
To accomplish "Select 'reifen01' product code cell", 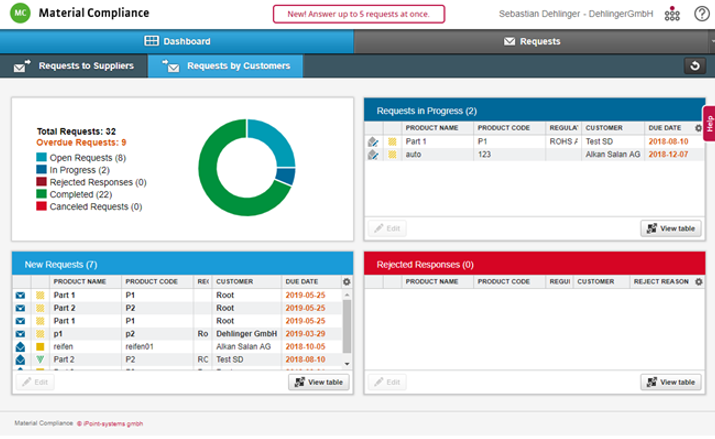I will [140, 346].
